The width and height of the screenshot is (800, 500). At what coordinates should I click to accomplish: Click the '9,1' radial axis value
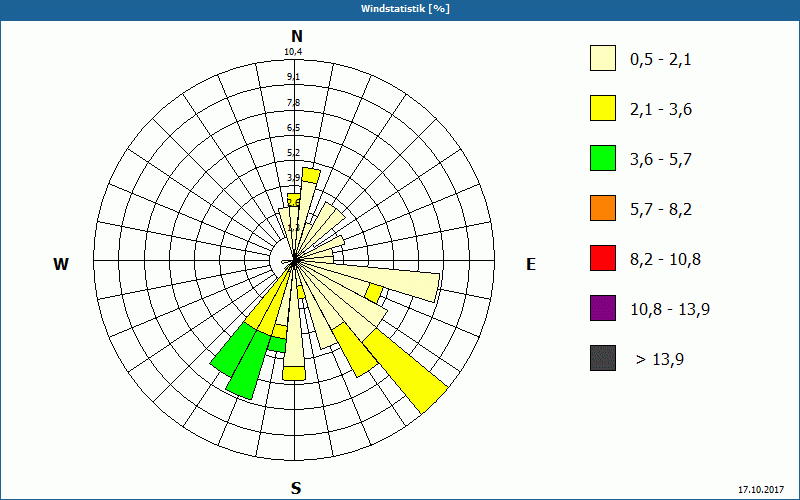click(x=293, y=77)
